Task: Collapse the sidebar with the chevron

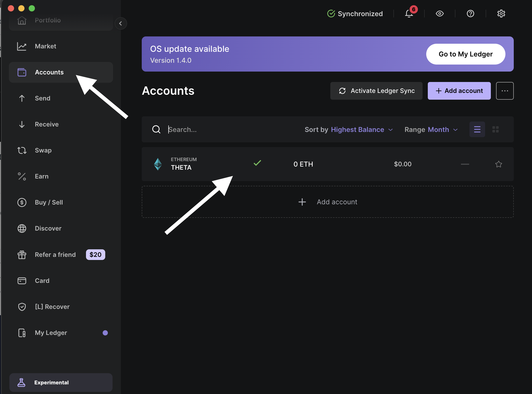Action: [x=121, y=23]
